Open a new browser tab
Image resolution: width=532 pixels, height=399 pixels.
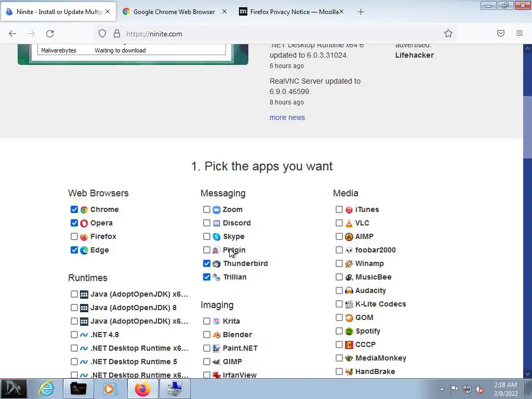(x=361, y=12)
